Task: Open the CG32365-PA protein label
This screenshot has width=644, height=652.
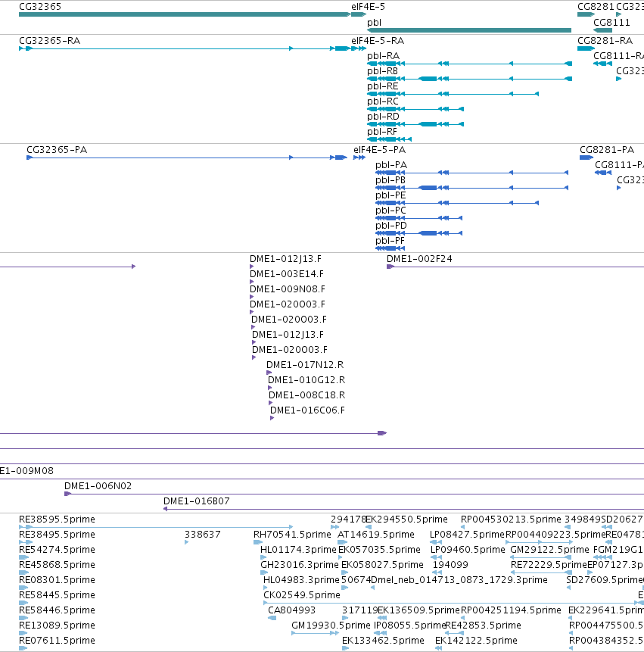Action: click(x=57, y=150)
